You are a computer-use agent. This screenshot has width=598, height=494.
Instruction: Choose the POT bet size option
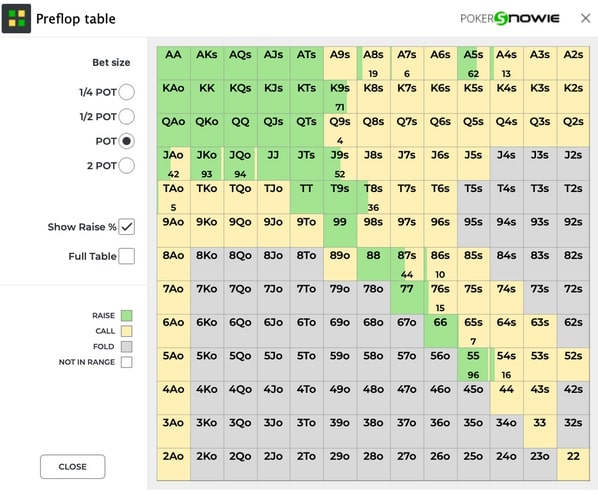pyautogui.click(x=127, y=141)
